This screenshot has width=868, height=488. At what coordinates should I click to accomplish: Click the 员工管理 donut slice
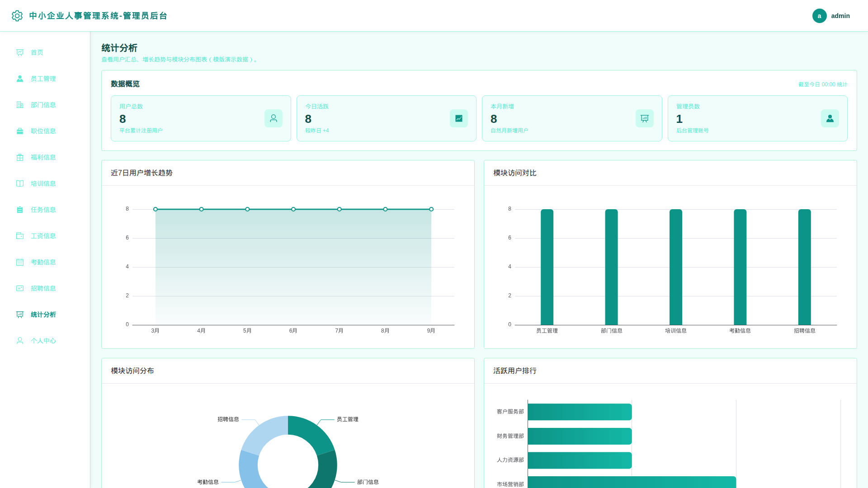[x=311, y=433]
